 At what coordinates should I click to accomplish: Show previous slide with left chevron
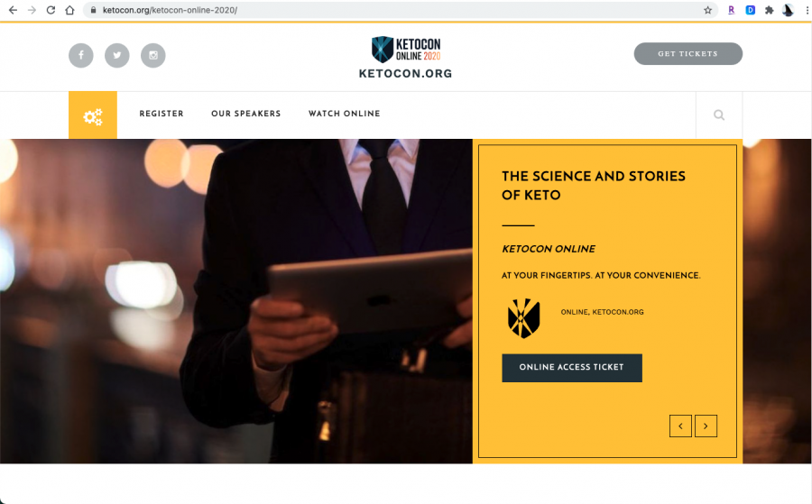tap(680, 426)
